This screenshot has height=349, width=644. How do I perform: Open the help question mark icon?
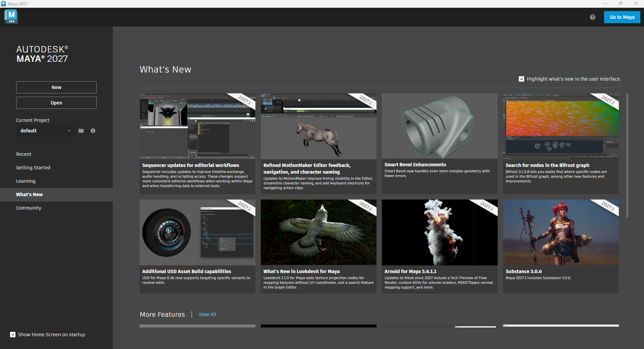click(x=593, y=17)
